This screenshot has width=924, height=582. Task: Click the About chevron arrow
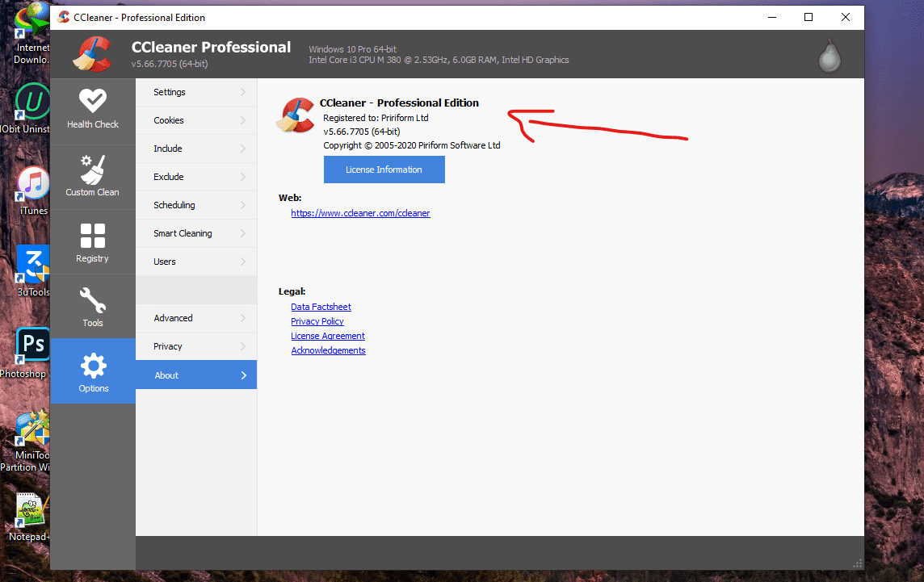tap(243, 375)
